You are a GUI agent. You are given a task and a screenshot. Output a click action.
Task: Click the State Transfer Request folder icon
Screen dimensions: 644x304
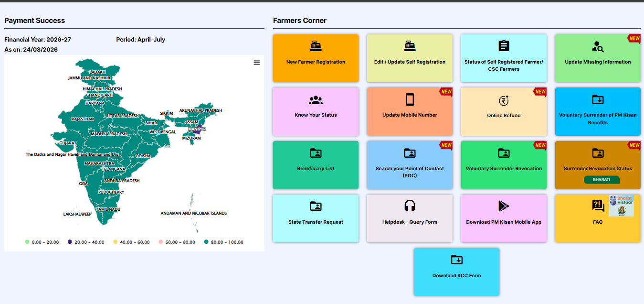tap(316, 206)
